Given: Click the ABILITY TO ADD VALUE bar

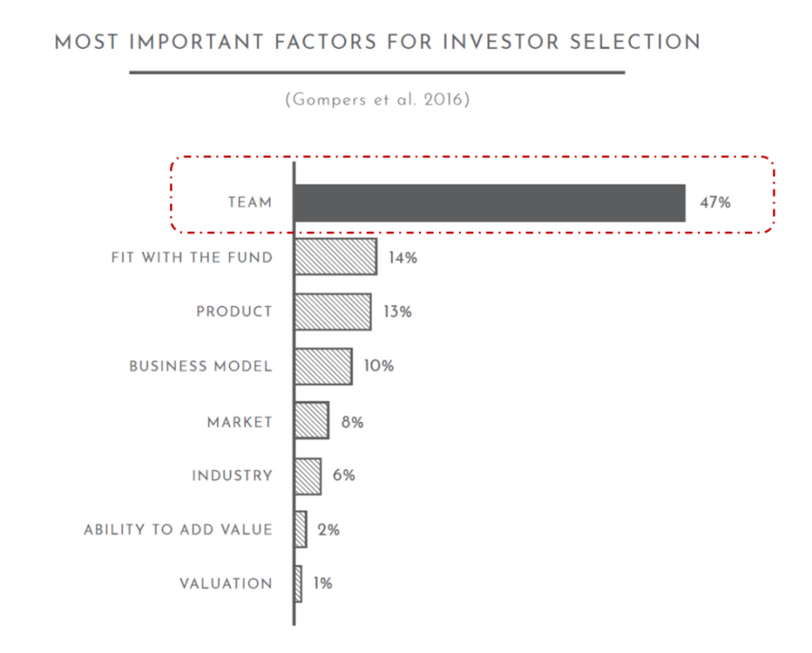Looking at the screenshot, I should (x=300, y=530).
